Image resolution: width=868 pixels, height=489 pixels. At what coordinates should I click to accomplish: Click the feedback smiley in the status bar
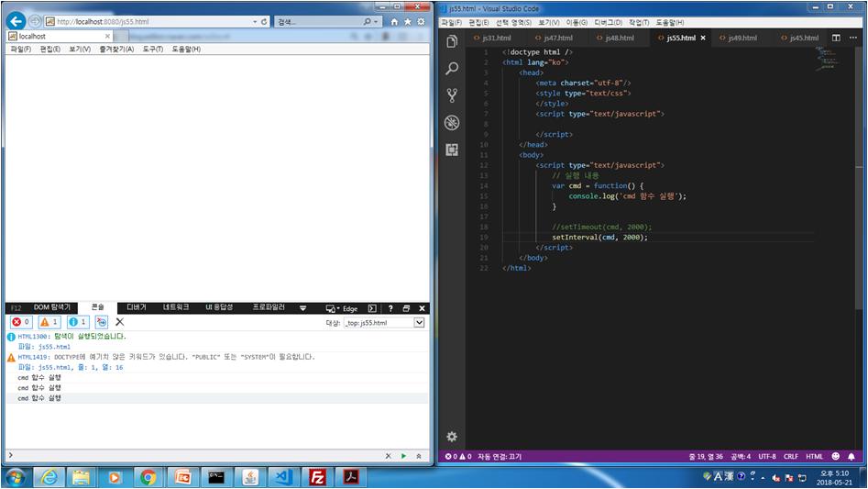point(835,456)
